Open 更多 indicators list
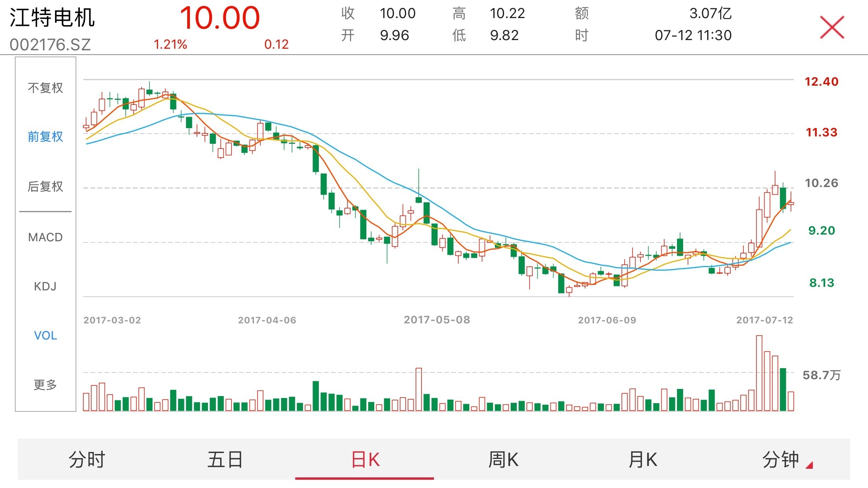868x488 pixels. pyautogui.click(x=46, y=385)
